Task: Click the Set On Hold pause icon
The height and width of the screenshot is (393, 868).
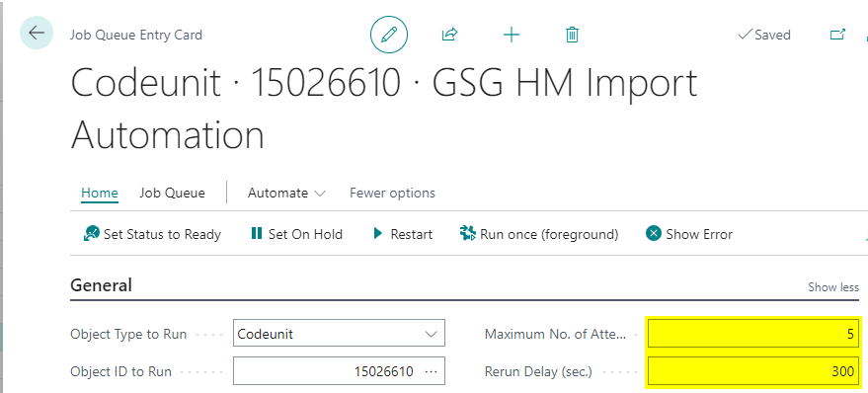Action: [257, 234]
